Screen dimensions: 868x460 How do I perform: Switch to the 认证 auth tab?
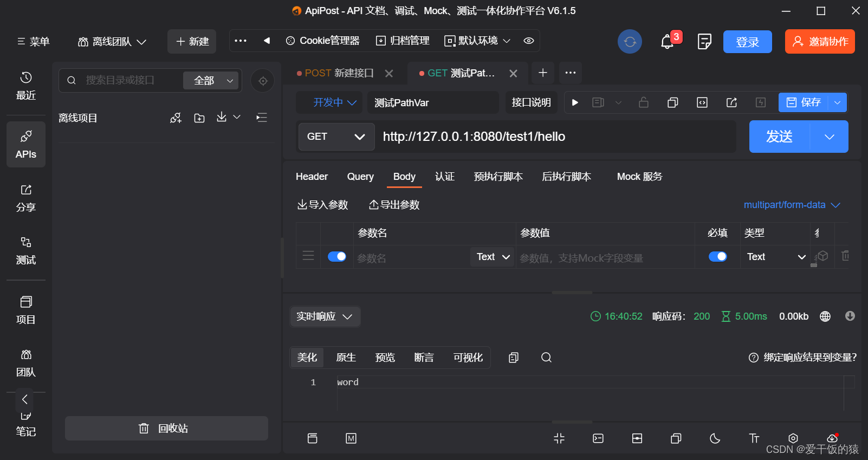coord(445,177)
